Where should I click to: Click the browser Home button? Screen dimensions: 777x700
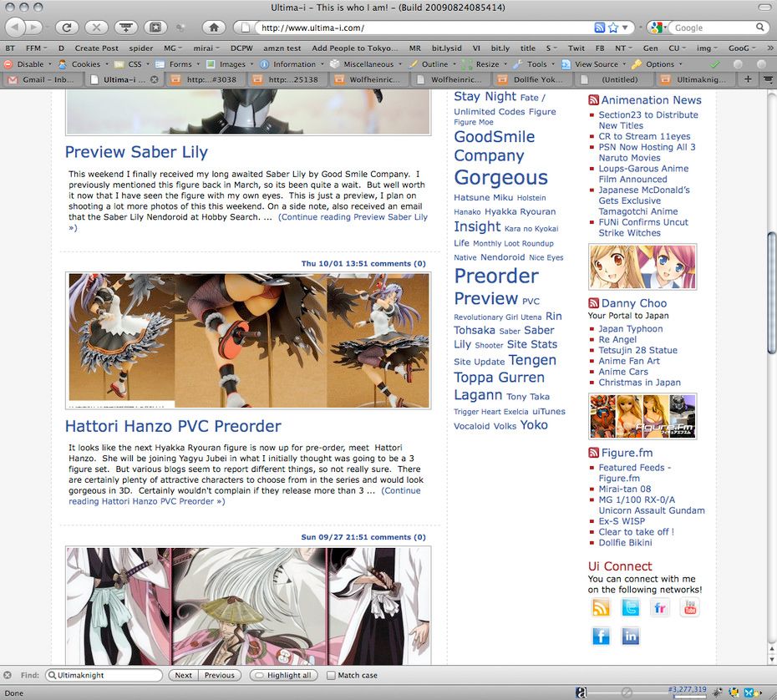214,28
